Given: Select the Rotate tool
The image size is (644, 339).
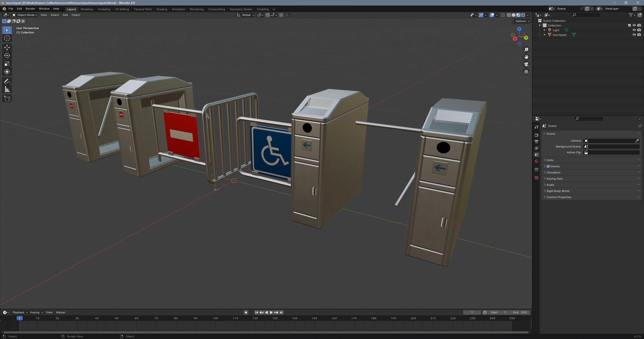Looking at the screenshot, I should coord(7,56).
